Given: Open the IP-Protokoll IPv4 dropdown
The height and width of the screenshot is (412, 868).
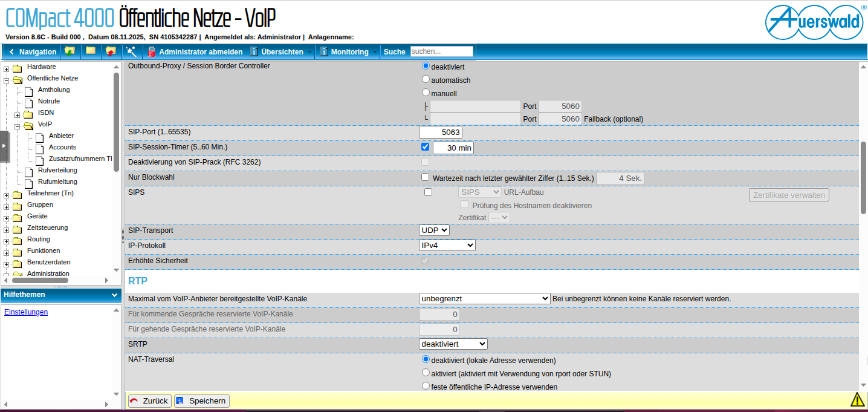Looking at the screenshot, I should (447, 246).
